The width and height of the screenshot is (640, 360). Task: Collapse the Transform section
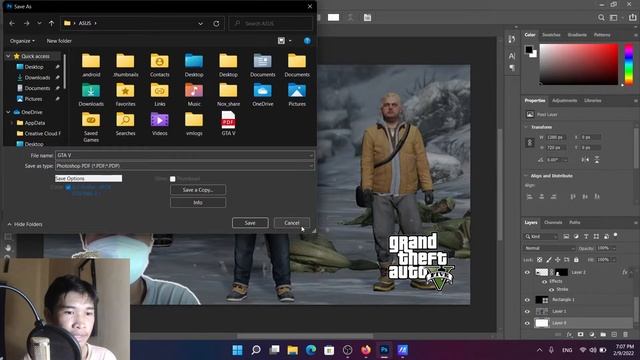point(526,127)
